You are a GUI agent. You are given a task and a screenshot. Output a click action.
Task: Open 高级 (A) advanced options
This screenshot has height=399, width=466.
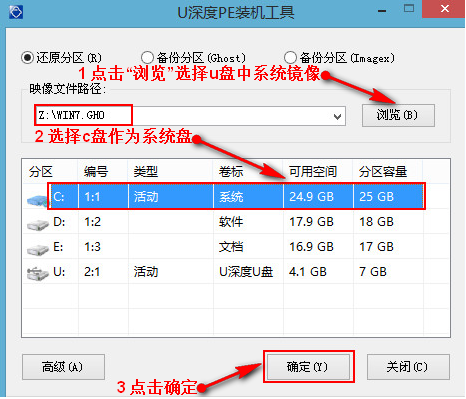(x=63, y=367)
